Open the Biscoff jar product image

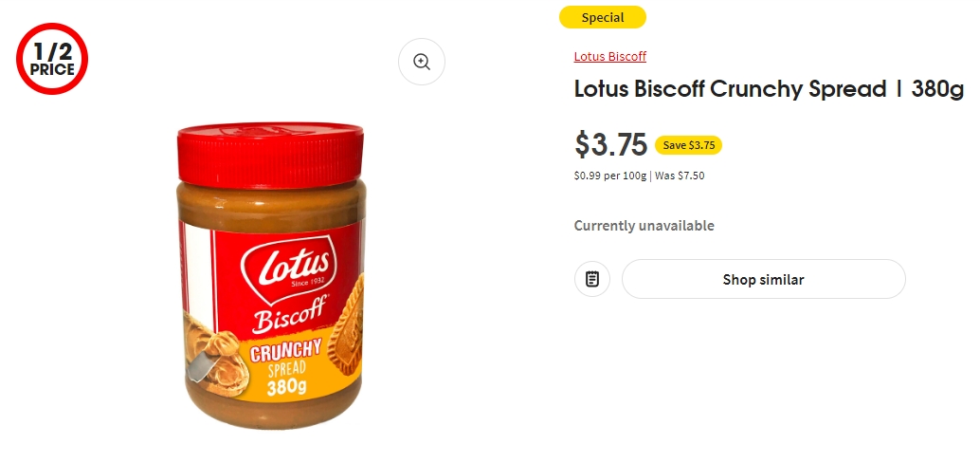[x=270, y=275]
